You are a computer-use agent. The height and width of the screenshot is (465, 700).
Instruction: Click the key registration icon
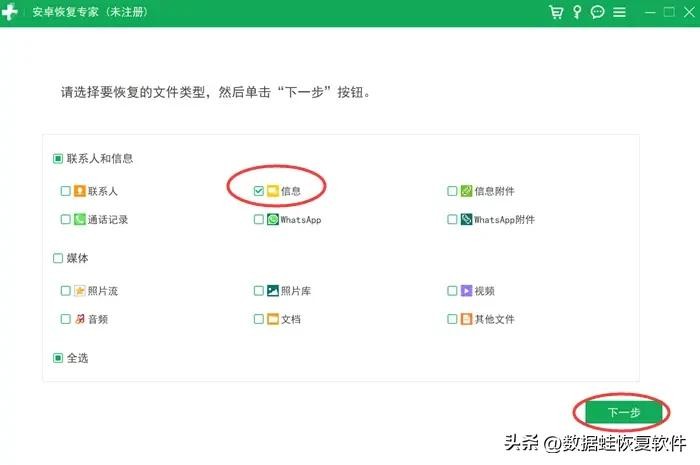tap(577, 13)
